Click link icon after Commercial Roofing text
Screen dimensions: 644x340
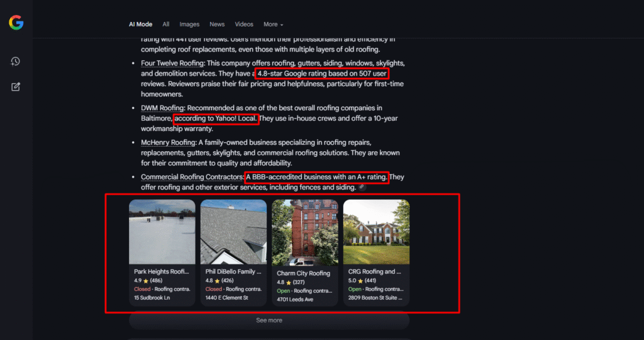(x=362, y=187)
